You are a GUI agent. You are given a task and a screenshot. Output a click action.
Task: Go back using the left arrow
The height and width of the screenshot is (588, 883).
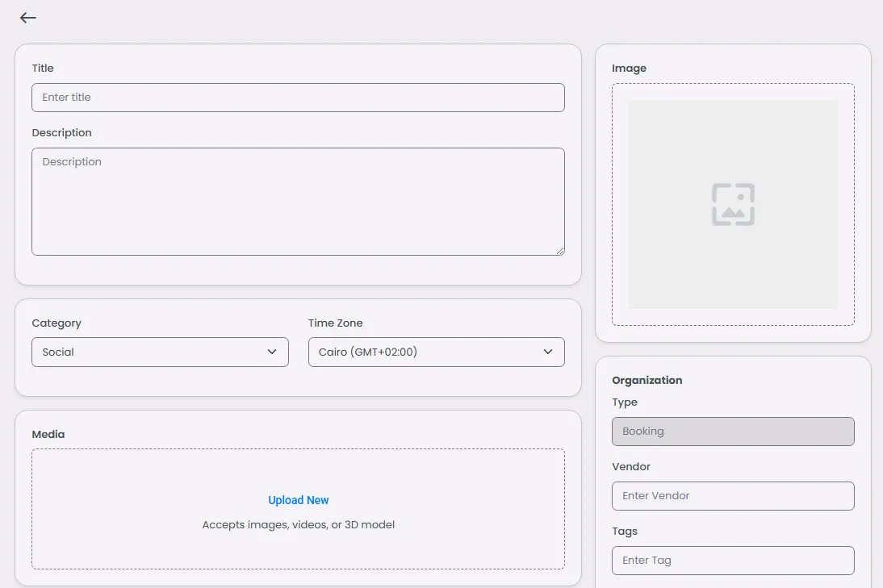[x=28, y=18]
